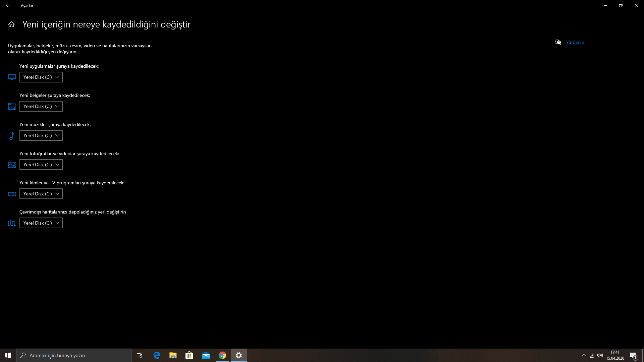
Task: Click the photos and videos picture icon
Action: pyautogui.click(x=12, y=165)
